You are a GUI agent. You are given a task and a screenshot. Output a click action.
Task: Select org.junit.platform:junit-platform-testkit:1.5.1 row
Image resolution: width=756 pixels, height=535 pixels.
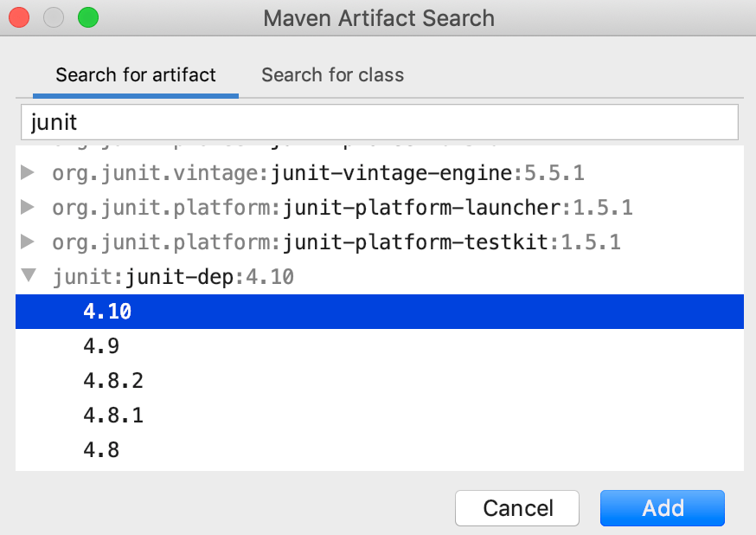tap(380, 242)
